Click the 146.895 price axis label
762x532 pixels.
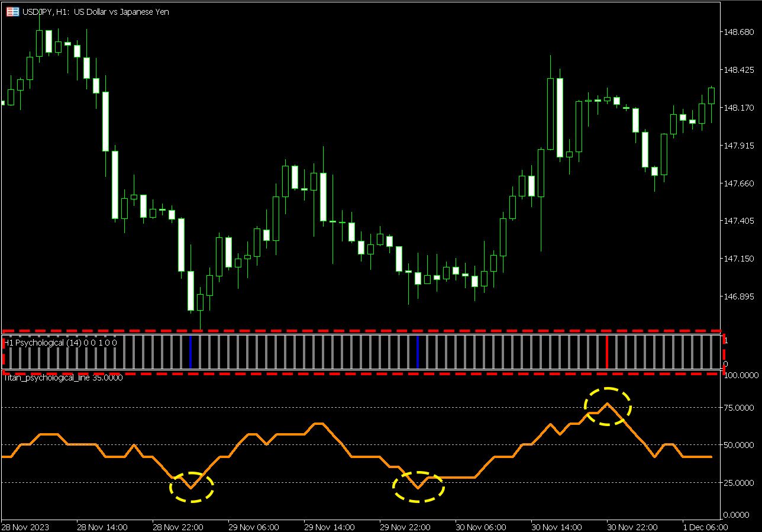[x=738, y=296]
